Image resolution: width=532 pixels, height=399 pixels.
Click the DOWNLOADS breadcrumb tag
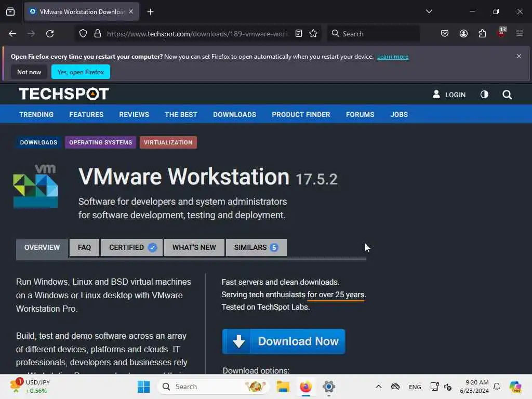pos(38,142)
